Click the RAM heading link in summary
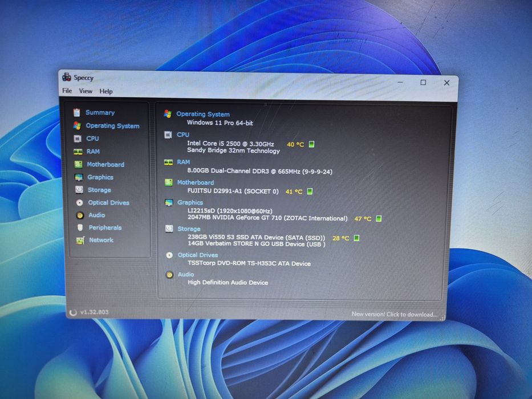Image resolution: width=532 pixels, height=399 pixels. 184,162
